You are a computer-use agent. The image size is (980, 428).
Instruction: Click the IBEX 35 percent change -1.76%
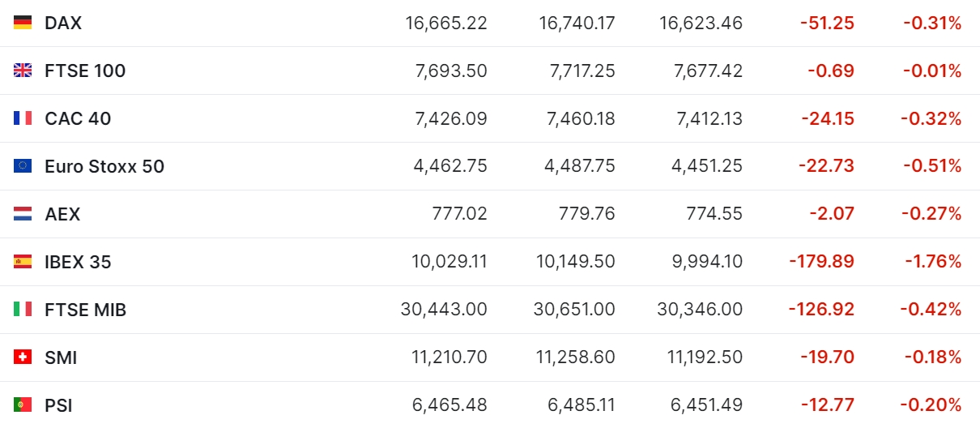click(x=932, y=262)
